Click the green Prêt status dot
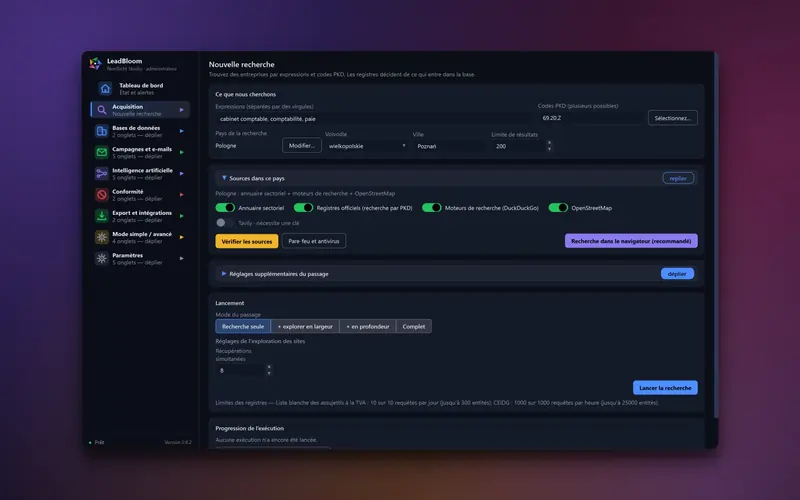This screenshot has width=800, height=500. pyautogui.click(x=90, y=442)
